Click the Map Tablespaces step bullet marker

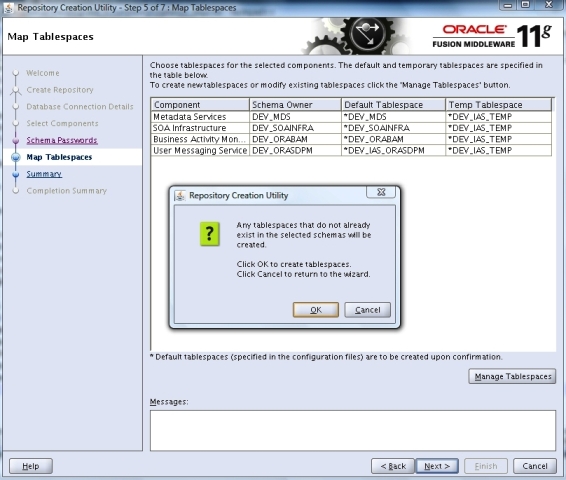(16, 157)
